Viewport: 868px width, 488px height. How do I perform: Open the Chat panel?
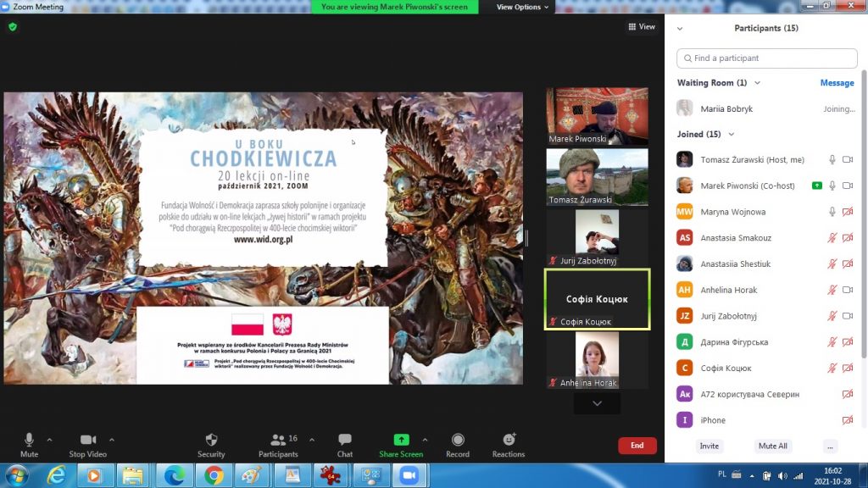(345, 440)
